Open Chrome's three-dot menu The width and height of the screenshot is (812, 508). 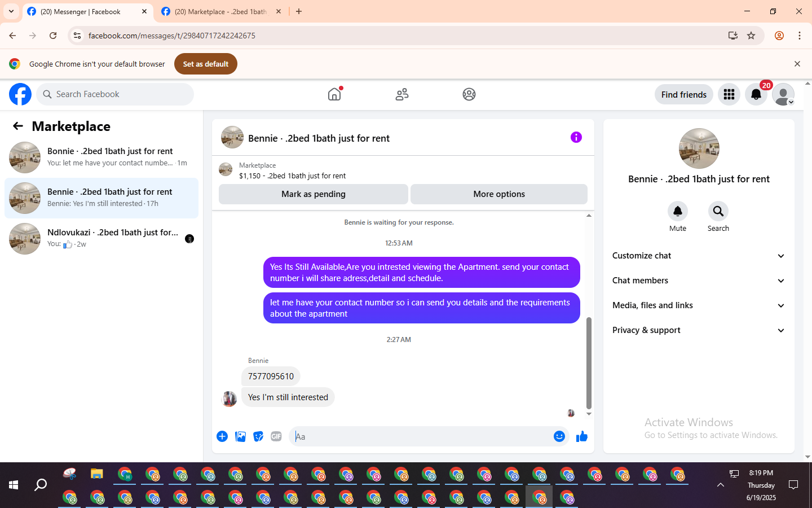tap(800, 36)
